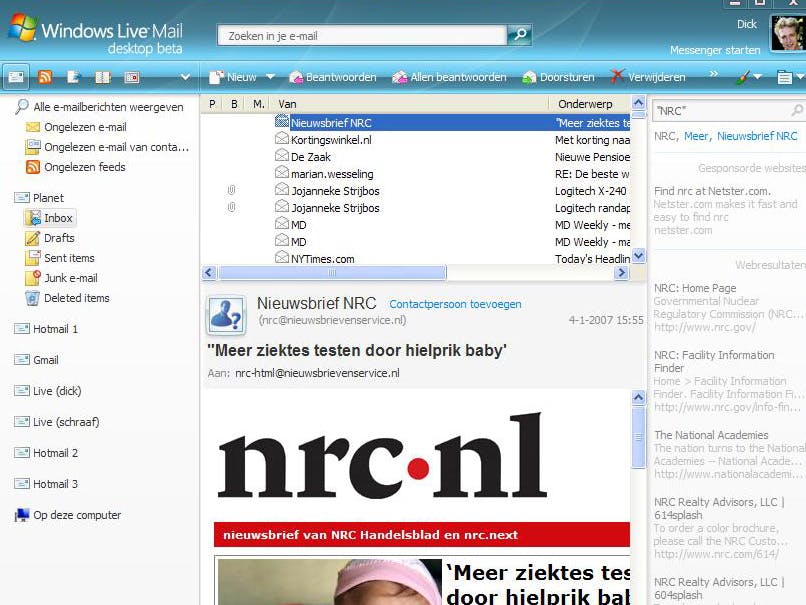This screenshot has height=605, width=806.
Task: Open the dropdown next to the broom icon
Action: [757, 78]
